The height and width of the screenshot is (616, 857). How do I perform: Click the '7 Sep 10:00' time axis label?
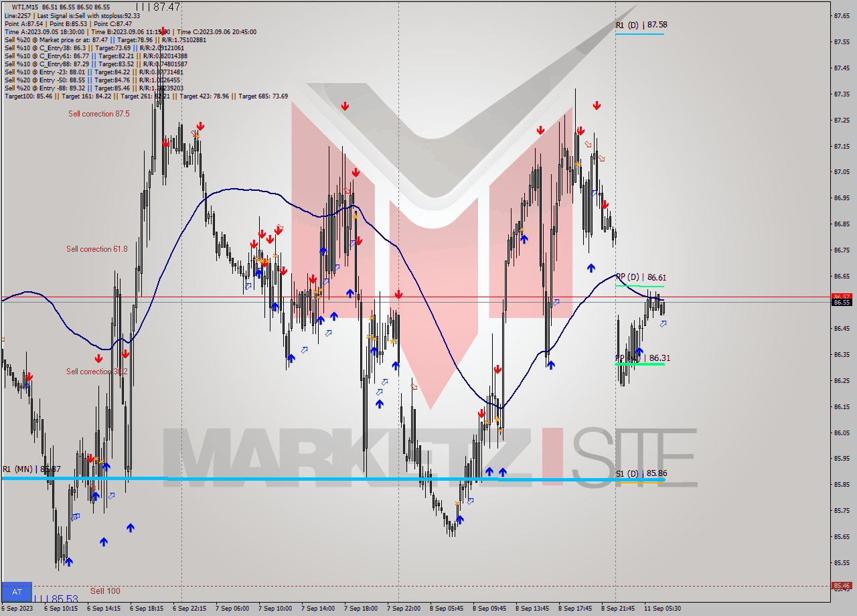(x=275, y=609)
